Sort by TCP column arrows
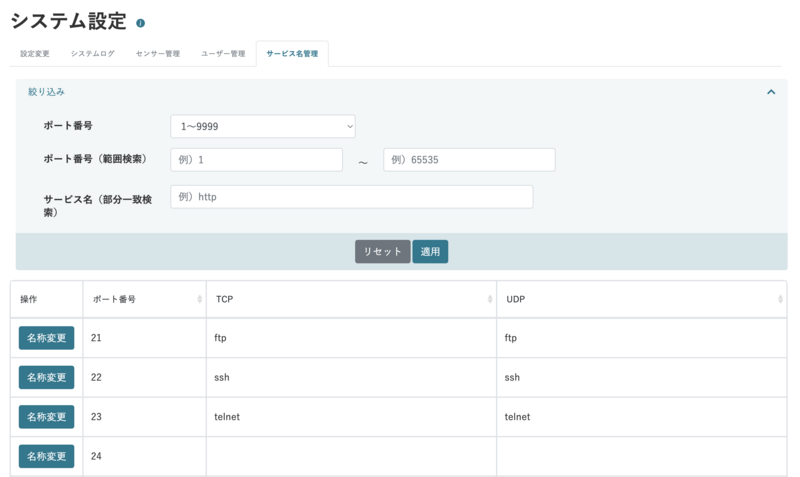Screen dimensions: 800x477 point(490,299)
